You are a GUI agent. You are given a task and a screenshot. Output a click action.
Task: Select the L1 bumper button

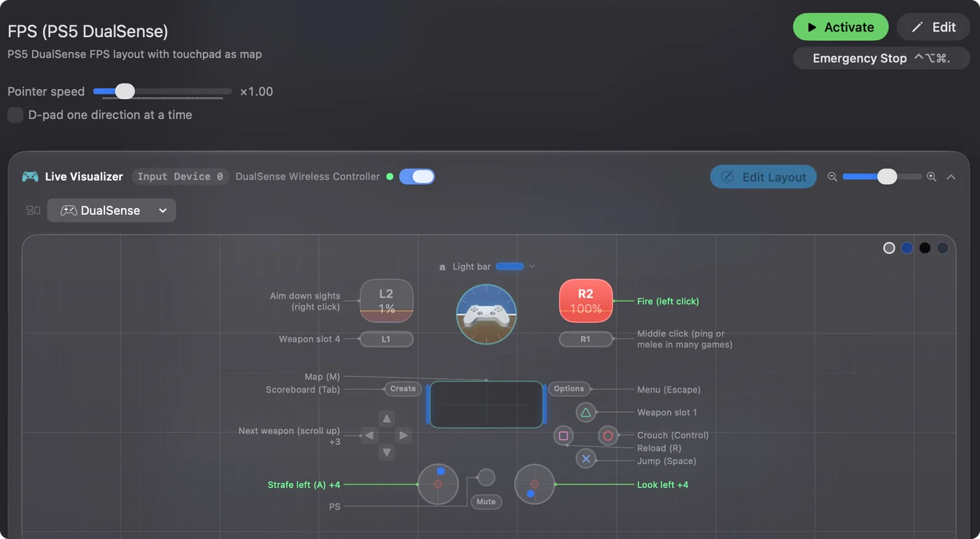tap(386, 339)
